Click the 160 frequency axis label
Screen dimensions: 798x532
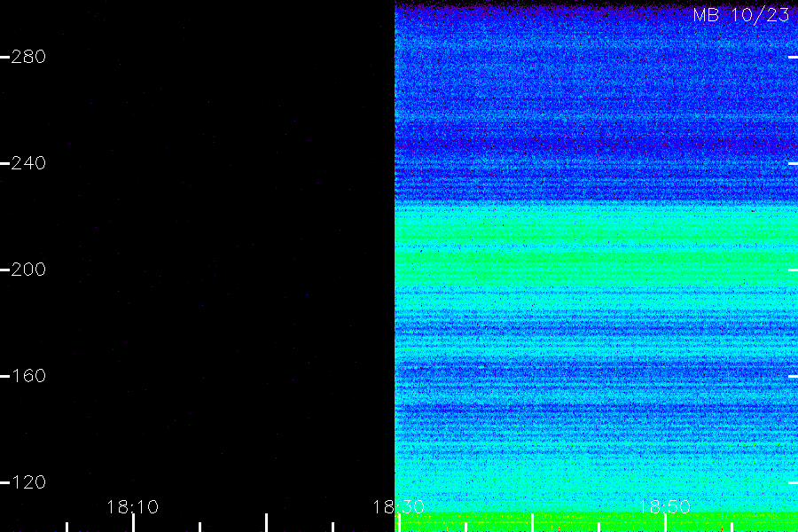tap(28, 376)
